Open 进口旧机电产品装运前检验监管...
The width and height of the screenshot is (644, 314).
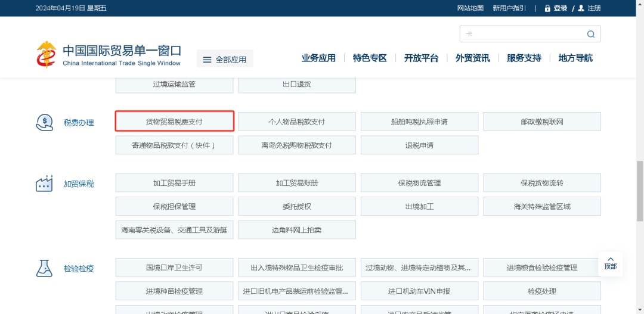pyautogui.click(x=297, y=291)
